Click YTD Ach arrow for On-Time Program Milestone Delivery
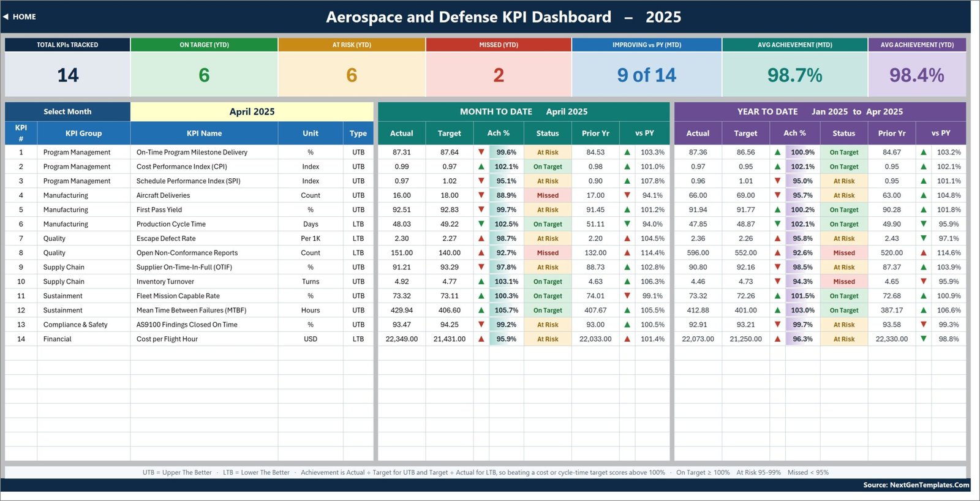Viewport: 980px width, 501px height. [777, 152]
